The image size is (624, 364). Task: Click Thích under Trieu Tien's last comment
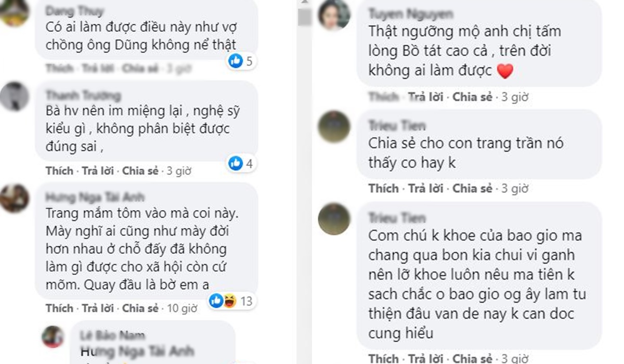point(383,358)
